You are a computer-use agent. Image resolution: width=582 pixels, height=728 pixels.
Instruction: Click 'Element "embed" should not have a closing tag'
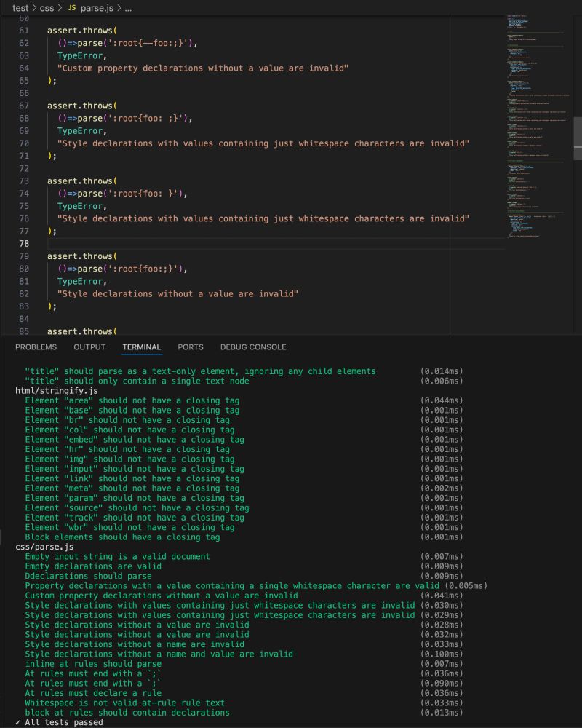click(x=135, y=440)
